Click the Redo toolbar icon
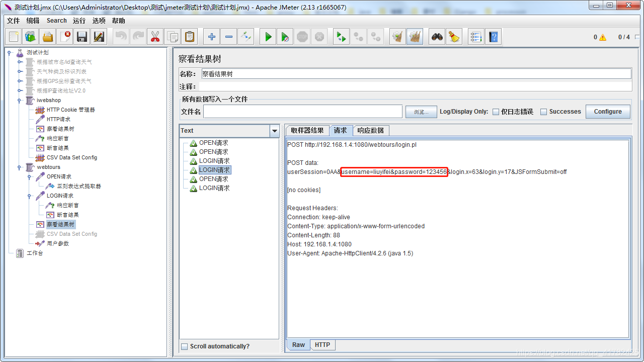 pos(138,37)
